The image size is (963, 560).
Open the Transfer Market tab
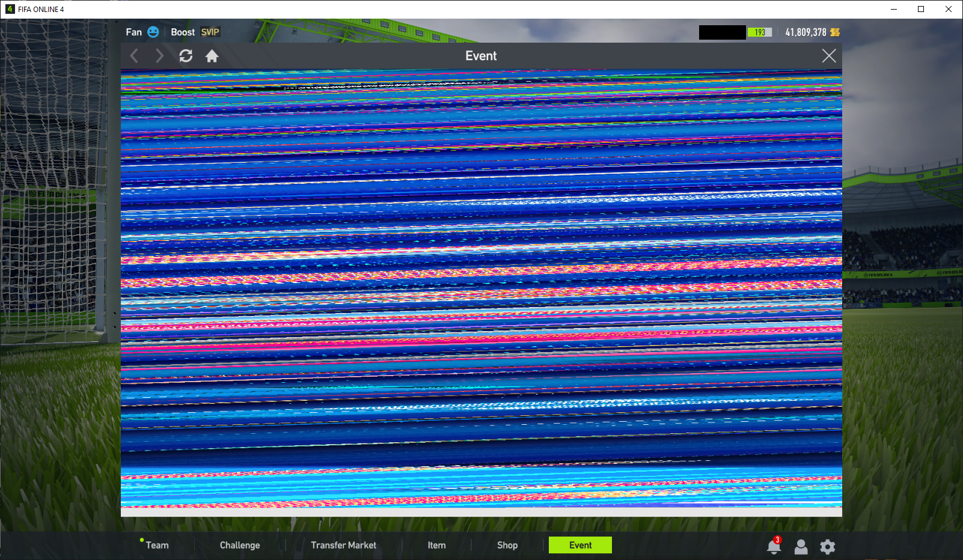343,545
